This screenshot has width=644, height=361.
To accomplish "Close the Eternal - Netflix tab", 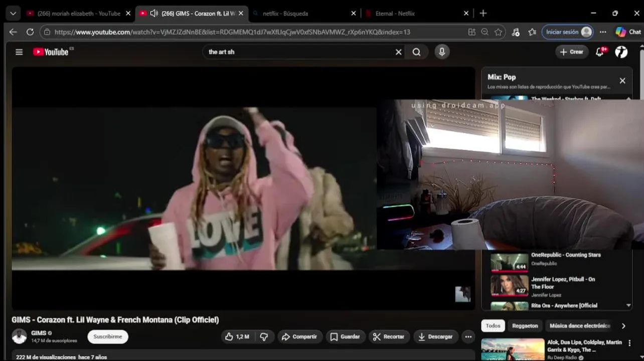I will tap(466, 14).
